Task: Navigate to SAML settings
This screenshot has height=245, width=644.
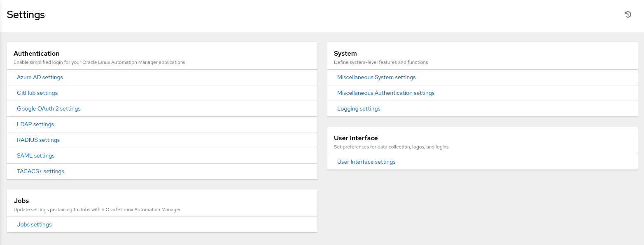Action: (x=36, y=155)
